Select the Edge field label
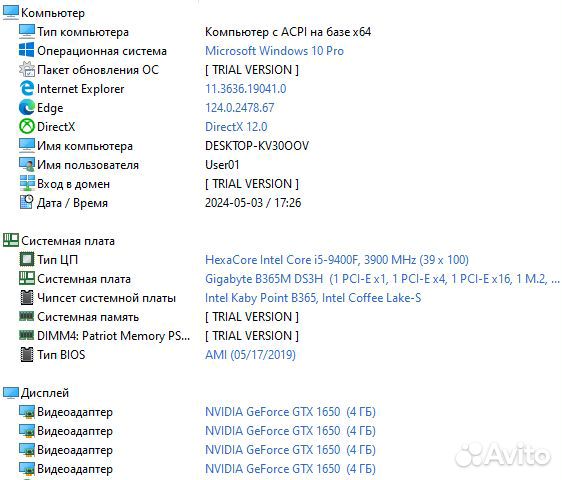 tap(50, 108)
